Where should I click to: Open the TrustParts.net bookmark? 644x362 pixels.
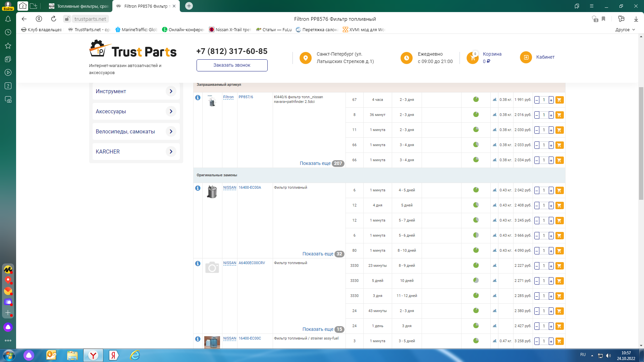click(89, 30)
